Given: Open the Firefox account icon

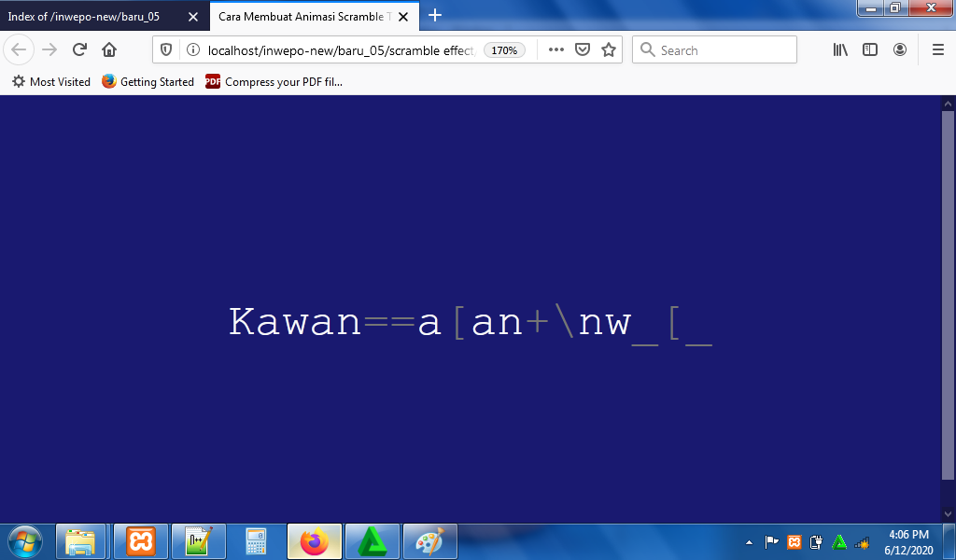Looking at the screenshot, I should 900,50.
